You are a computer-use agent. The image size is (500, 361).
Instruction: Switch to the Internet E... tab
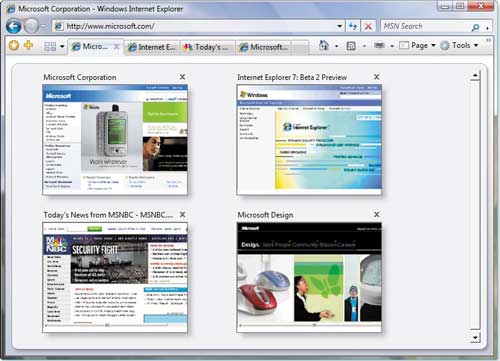tap(152, 47)
